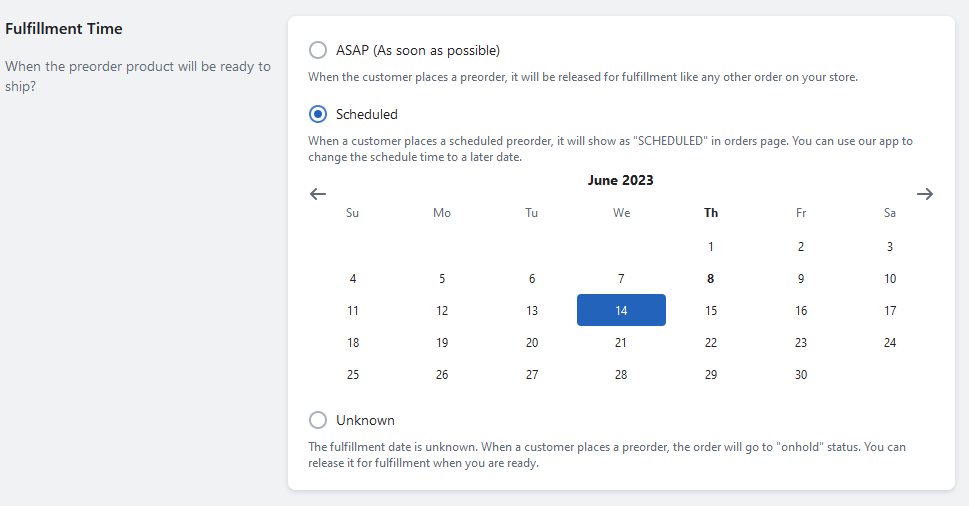
Task: Pick June 25 in the date picker
Action: pos(352,375)
